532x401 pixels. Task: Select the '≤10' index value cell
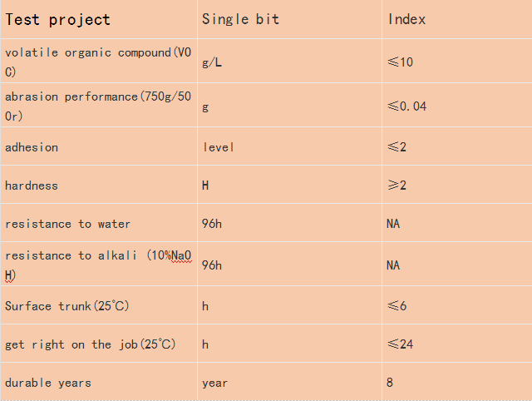pos(457,61)
